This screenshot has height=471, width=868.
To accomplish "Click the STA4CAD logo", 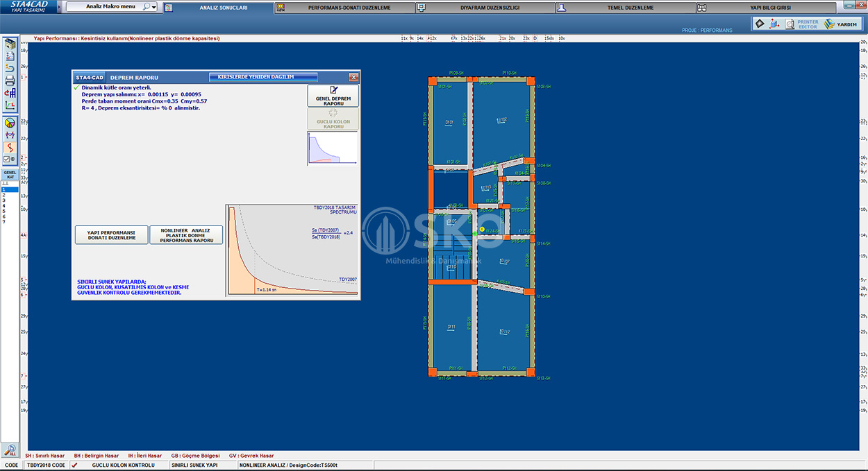I will (x=30, y=7).
